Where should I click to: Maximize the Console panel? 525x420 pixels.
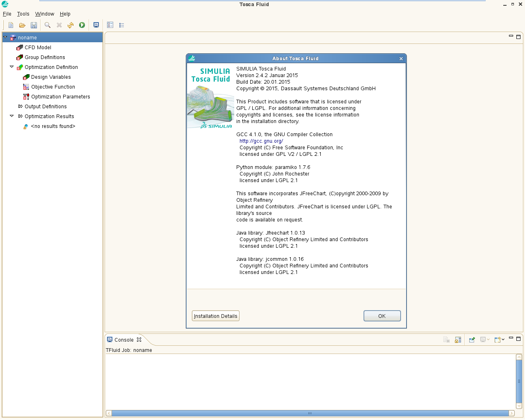pos(518,339)
